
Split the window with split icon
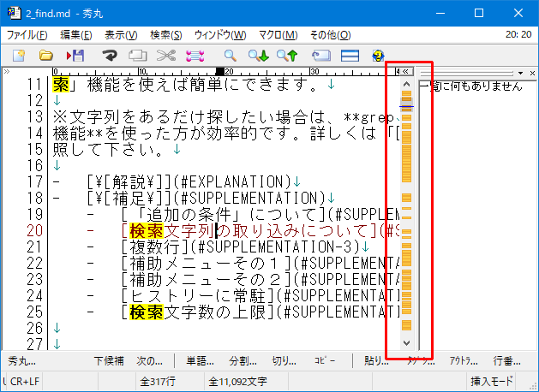click(350, 56)
